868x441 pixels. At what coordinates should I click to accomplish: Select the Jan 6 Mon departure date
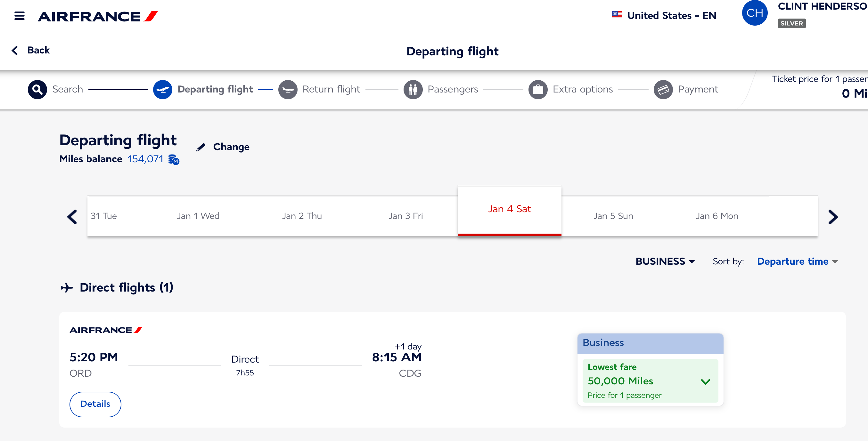[x=717, y=216]
